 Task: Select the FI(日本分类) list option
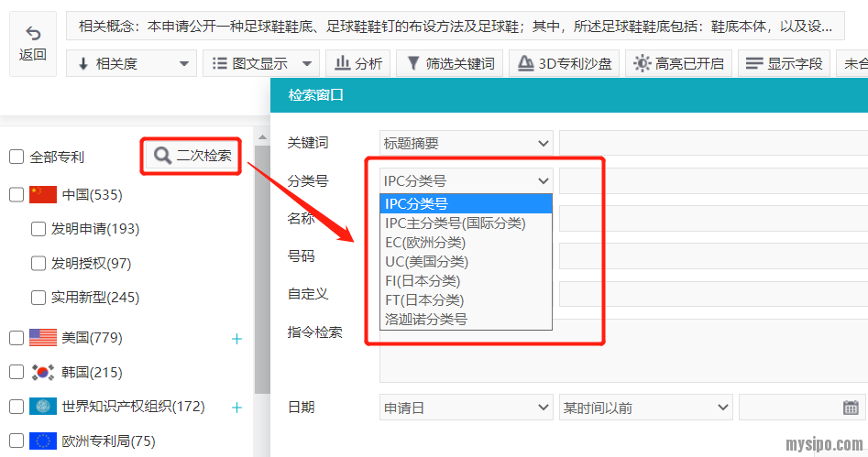click(x=423, y=281)
